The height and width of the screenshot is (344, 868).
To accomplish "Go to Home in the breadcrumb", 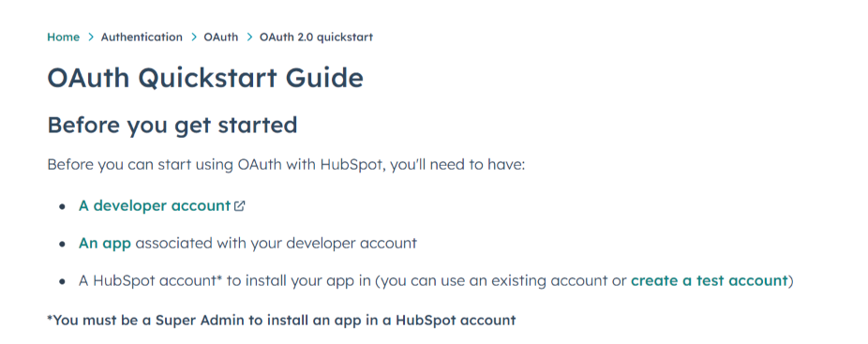I will 63,37.
